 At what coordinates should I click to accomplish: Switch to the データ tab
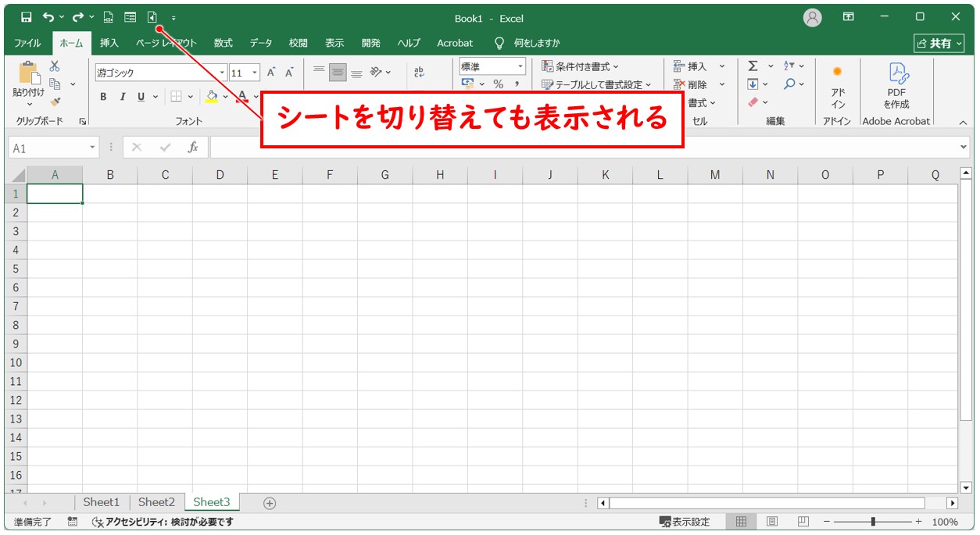(261, 43)
